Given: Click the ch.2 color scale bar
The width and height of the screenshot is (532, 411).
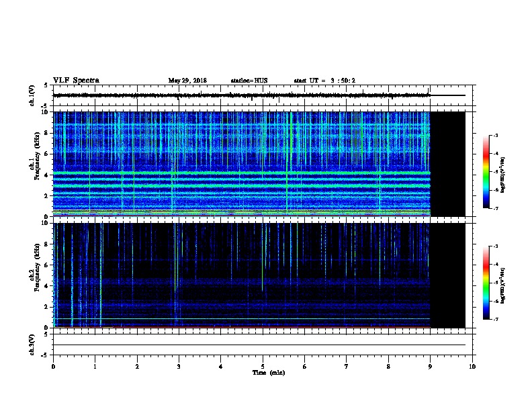Looking at the screenshot, I should (x=486, y=283).
